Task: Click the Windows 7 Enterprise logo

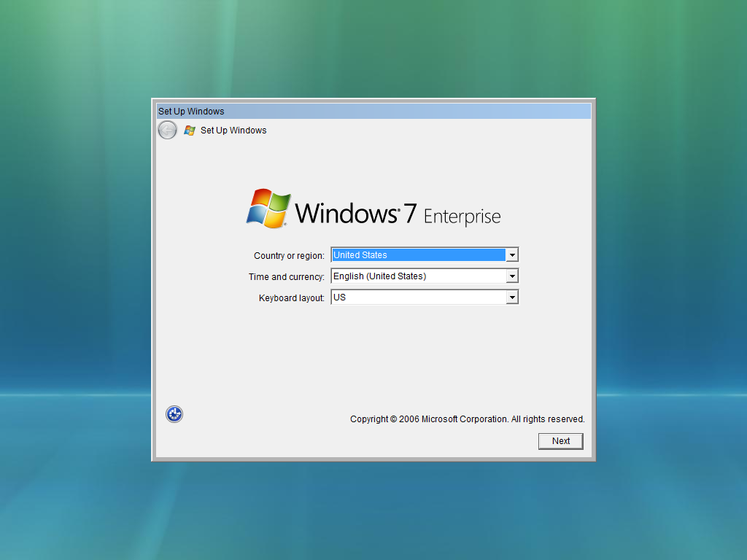Action: [x=373, y=209]
